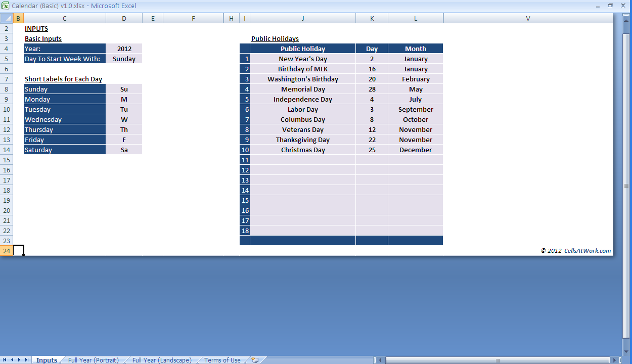Screen dimensions: 632x364
Task: Select the Labor Day cell
Action: click(303, 109)
